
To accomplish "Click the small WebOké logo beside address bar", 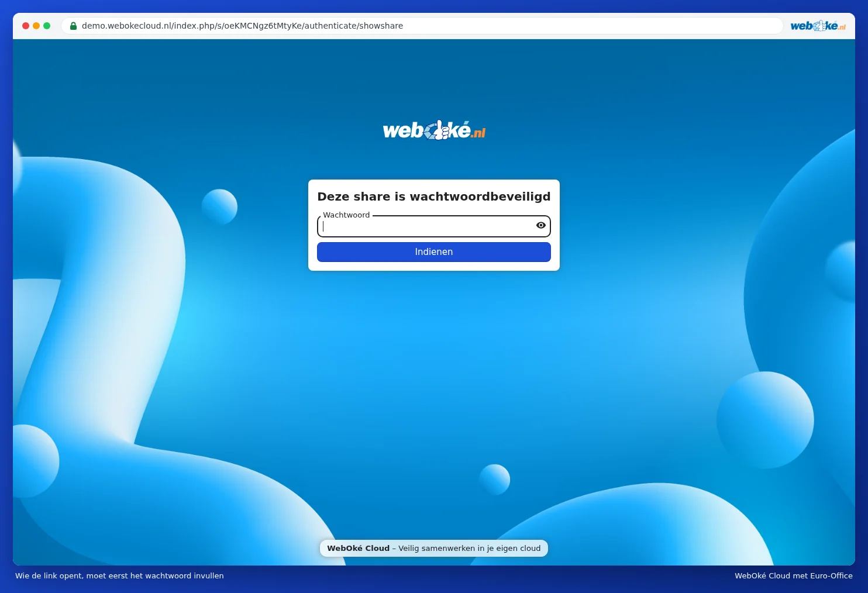I will point(818,26).
